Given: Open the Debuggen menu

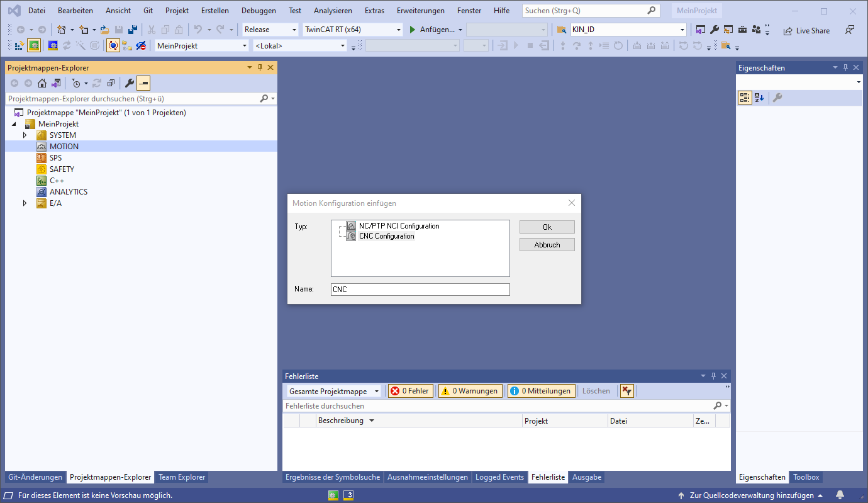Looking at the screenshot, I should pos(259,11).
